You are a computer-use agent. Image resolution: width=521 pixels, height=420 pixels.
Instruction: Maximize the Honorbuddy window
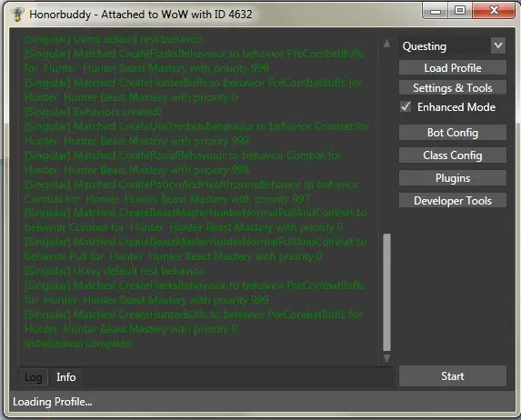(460, 10)
